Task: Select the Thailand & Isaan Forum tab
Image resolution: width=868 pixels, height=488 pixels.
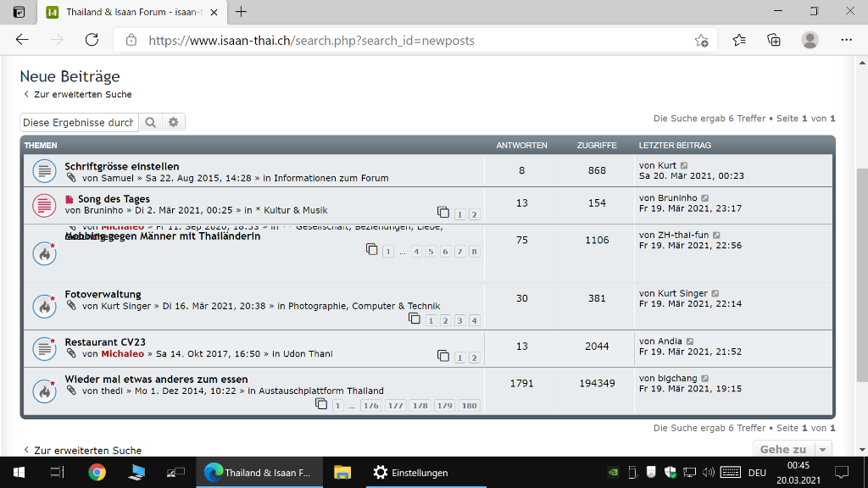Action: coord(131,12)
